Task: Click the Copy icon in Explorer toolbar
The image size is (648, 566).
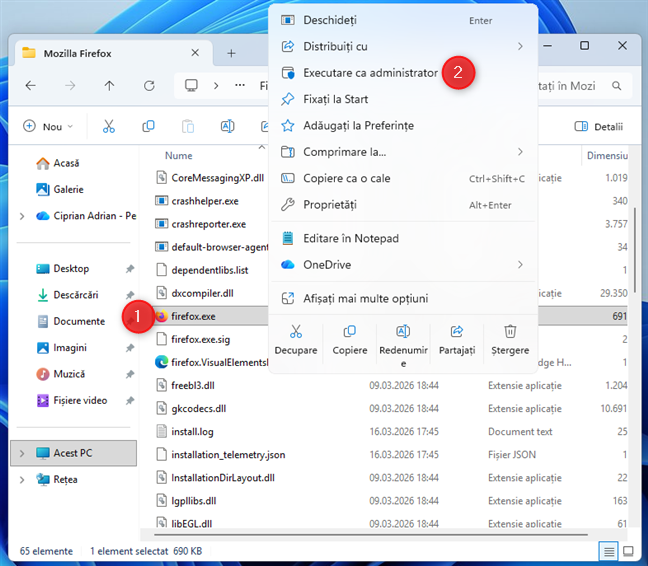Action: 148,126
